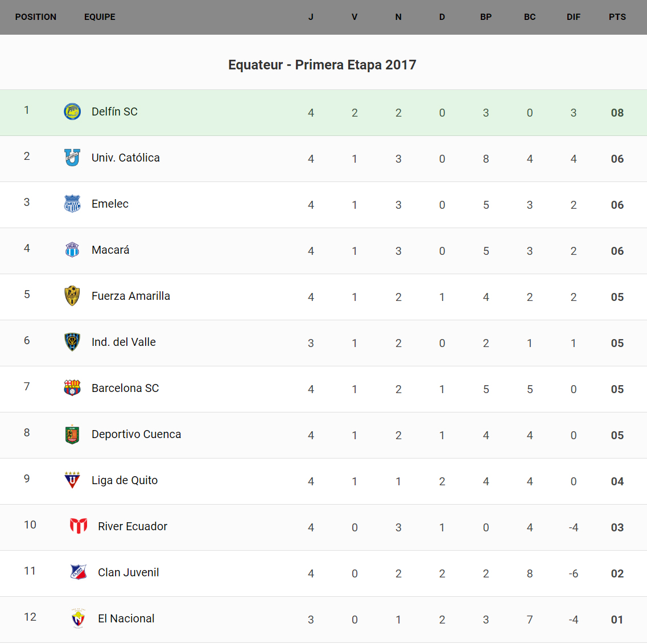647x644 pixels.
Task: Click the EQUIPE column header
Action: tap(100, 17)
